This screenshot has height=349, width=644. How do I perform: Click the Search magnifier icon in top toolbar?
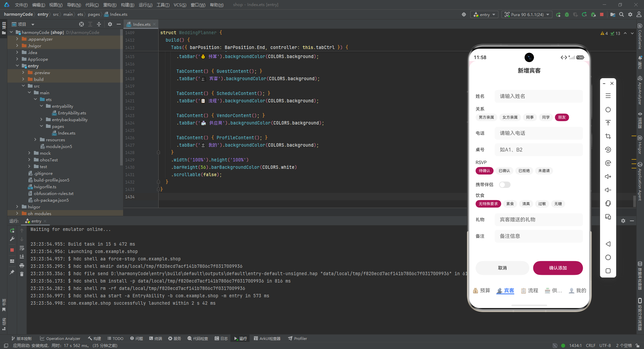[x=622, y=14]
